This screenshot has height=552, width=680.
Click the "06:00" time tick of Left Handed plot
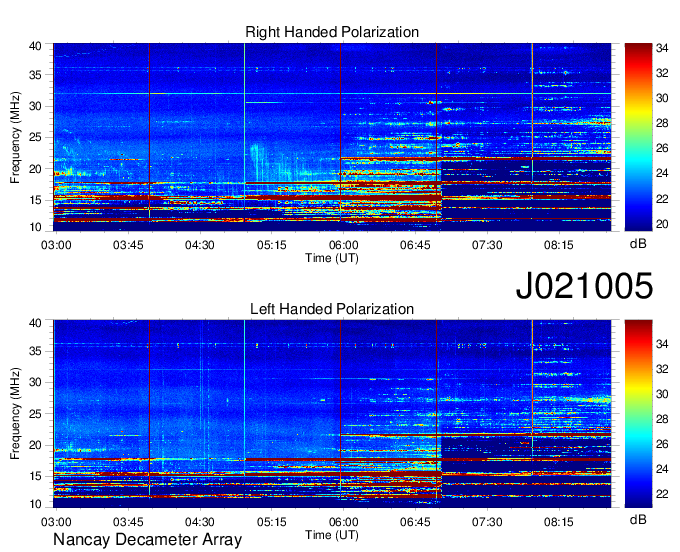coord(343,522)
